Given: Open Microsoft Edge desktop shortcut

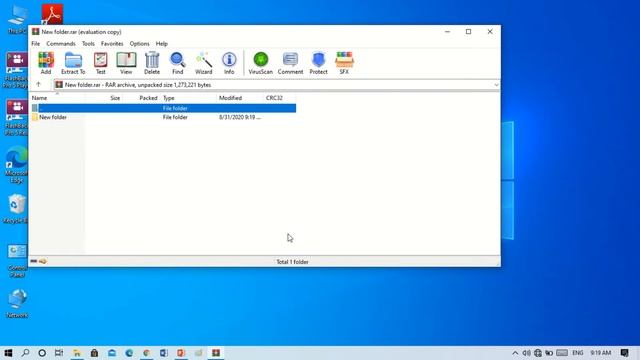Looking at the screenshot, I should [17, 164].
